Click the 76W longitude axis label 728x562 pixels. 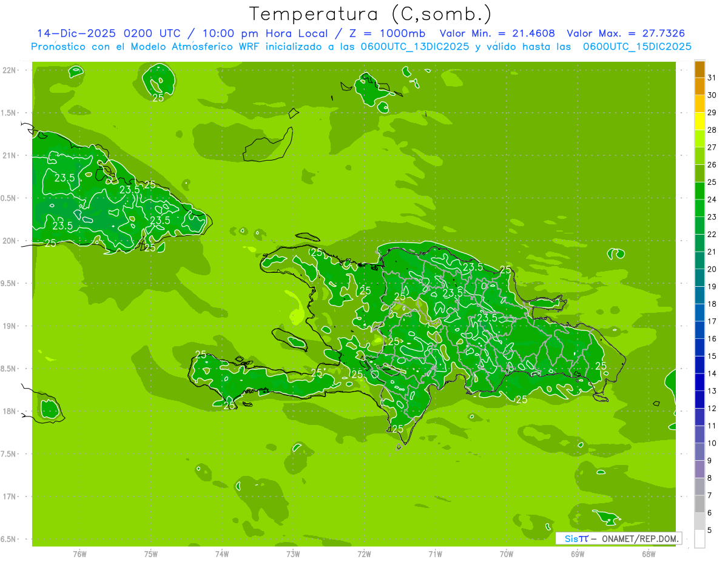tap(79, 554)
